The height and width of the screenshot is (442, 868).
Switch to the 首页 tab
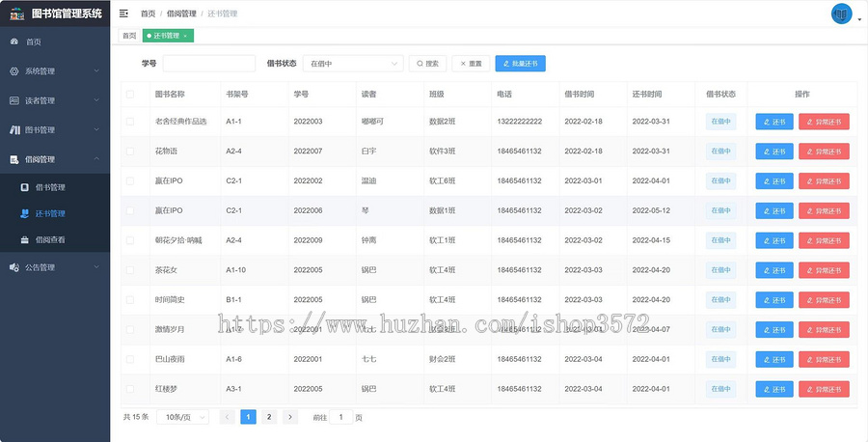coord(129,36)
